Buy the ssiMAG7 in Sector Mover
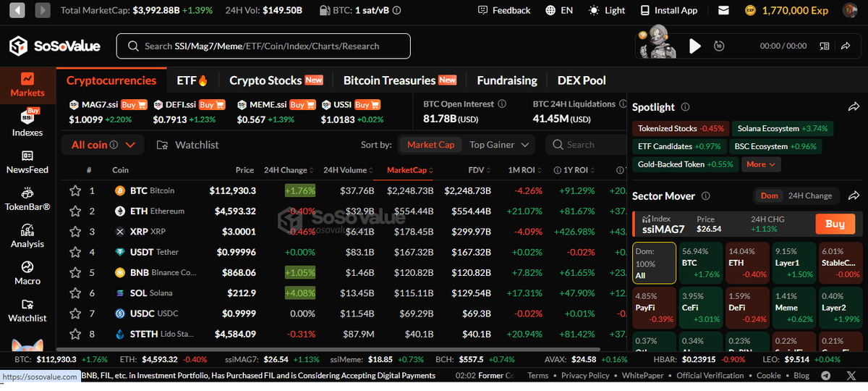 pos(835,224)
